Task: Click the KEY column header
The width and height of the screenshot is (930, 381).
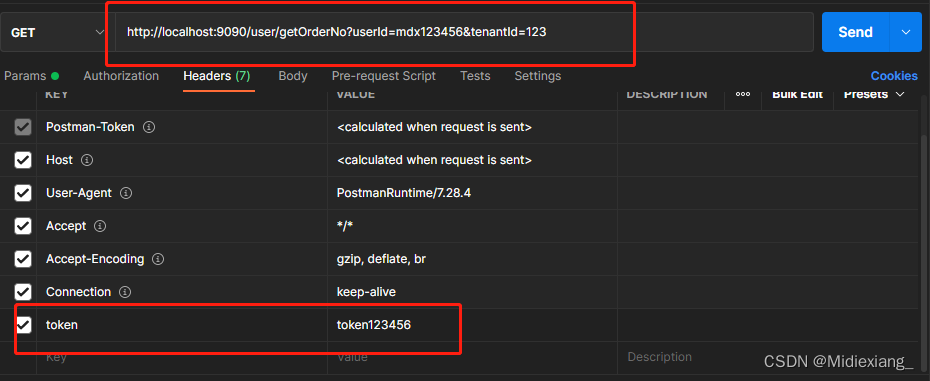Action: click(x=56, y=94)
